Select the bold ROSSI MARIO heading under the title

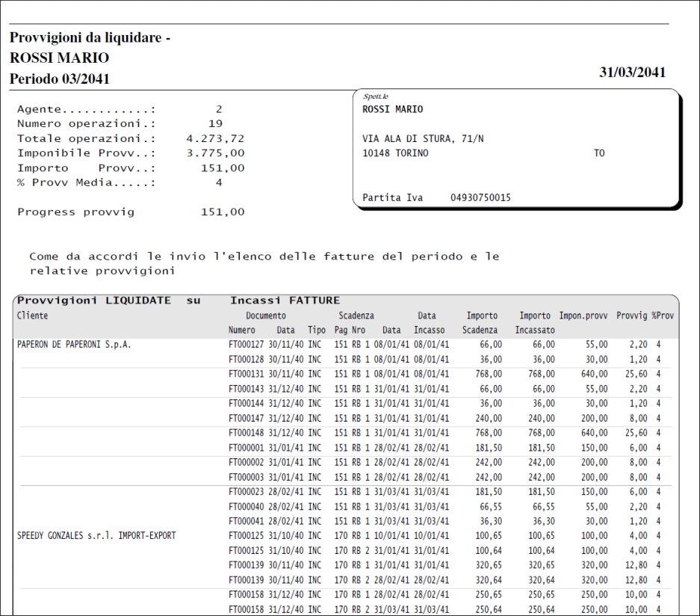coord(59,58)
